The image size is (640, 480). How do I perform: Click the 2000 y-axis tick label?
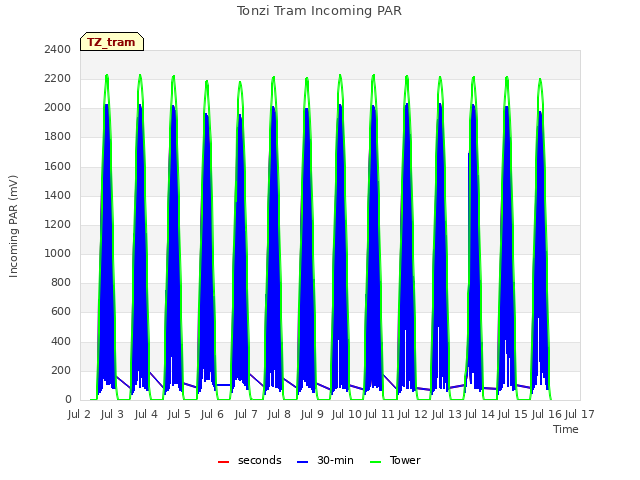pos(58,108)
